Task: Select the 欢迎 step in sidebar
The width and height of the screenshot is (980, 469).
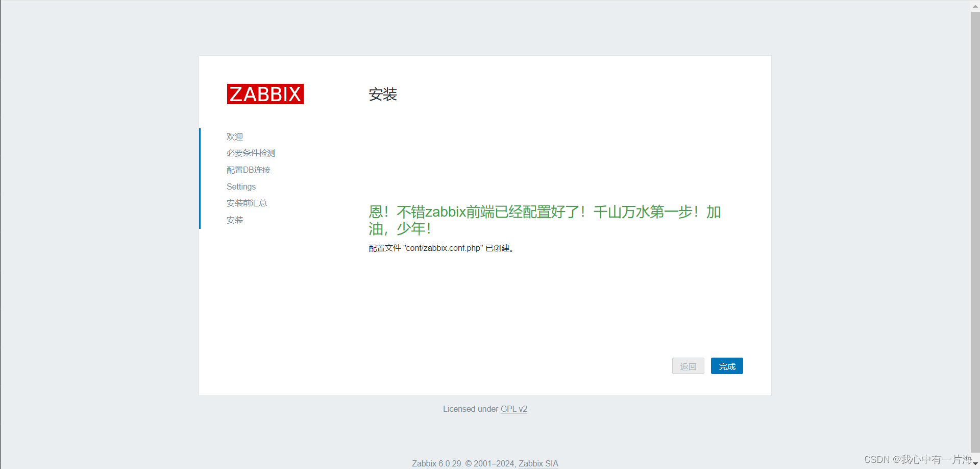Action: (x=235, y=136)
